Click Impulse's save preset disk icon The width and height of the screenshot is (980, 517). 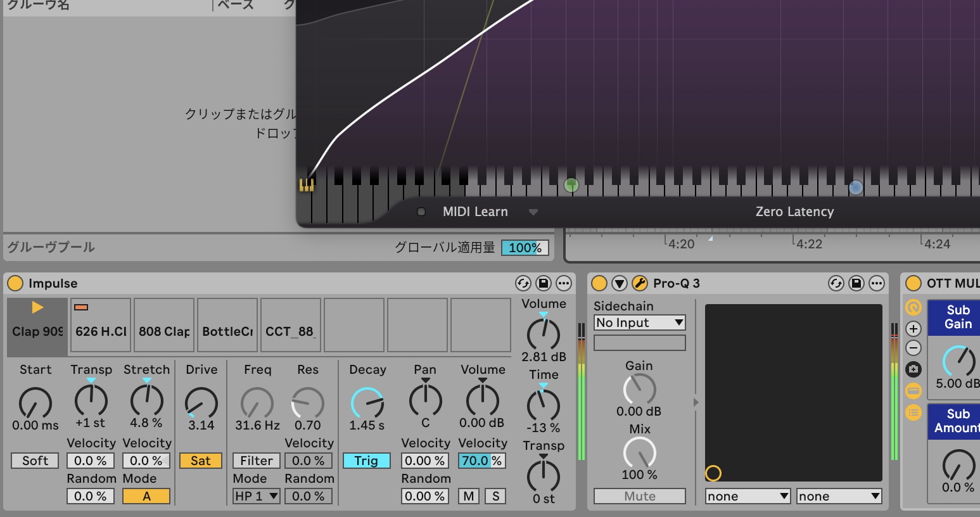[x=543, y=283]
